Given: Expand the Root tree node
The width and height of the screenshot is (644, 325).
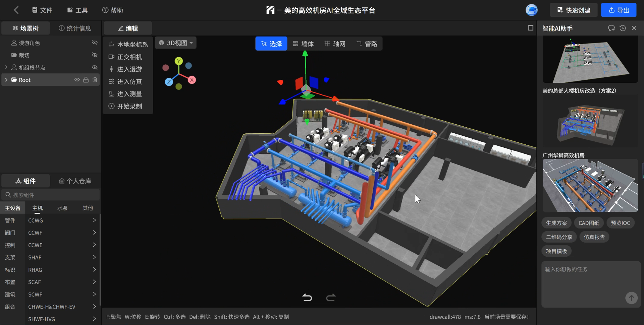Looking at the screenshot, I should coord(6,80).
